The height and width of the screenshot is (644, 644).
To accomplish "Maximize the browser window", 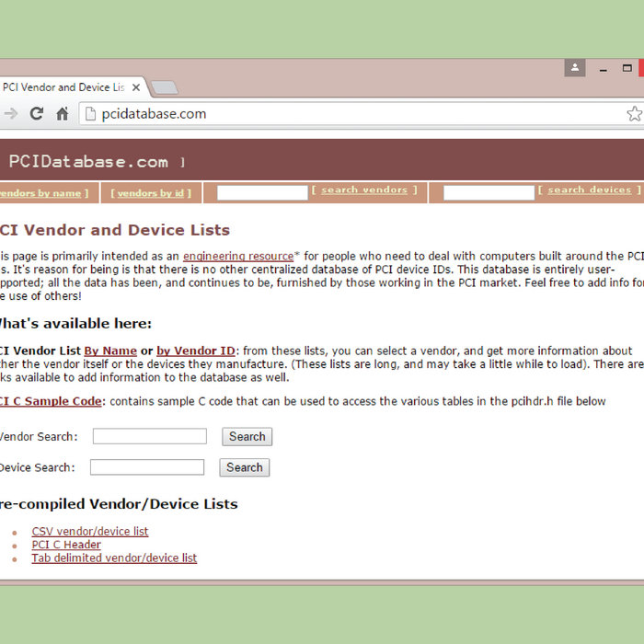I will point(627,68).
